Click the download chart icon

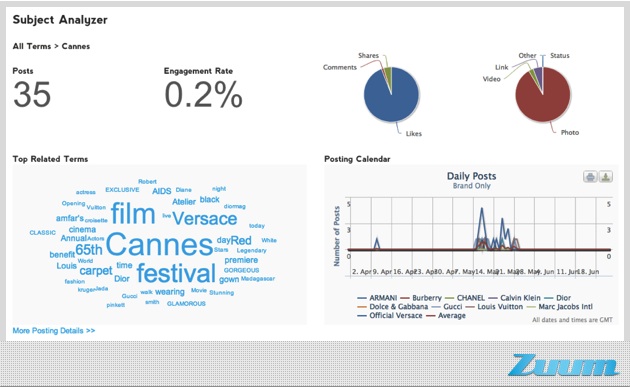coord(605,176)
